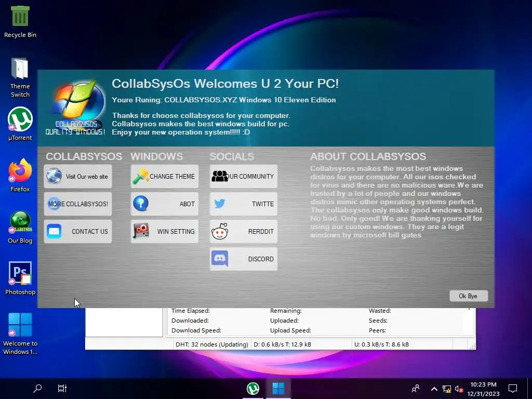Click the Downloaded label in µTorrent
Screen dimensions: 532x399
[190, 321]
